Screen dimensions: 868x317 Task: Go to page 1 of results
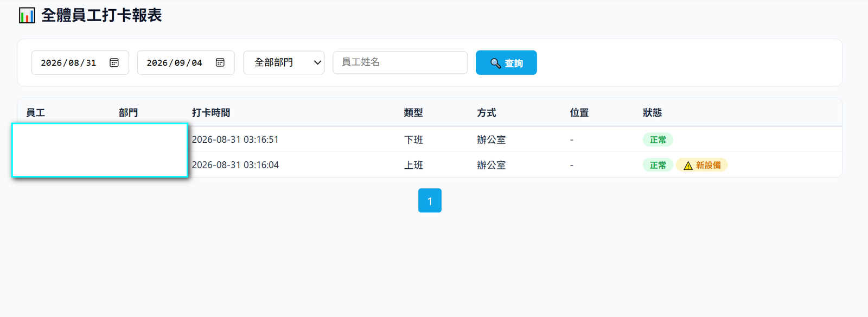pos(430,200)
